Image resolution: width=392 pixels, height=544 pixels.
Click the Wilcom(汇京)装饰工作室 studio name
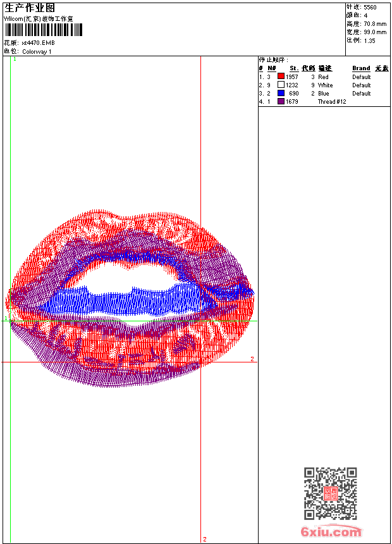tap(39, 19)
